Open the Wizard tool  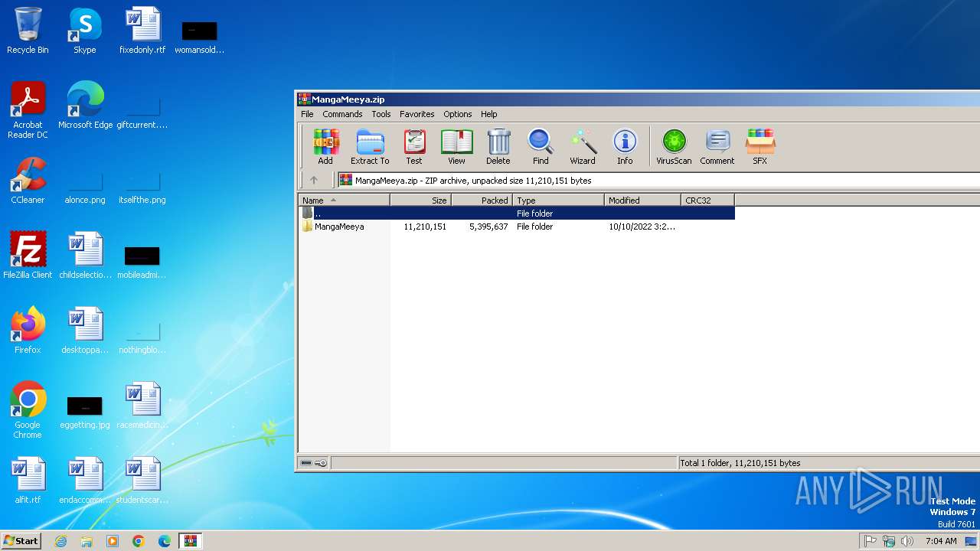583,146
